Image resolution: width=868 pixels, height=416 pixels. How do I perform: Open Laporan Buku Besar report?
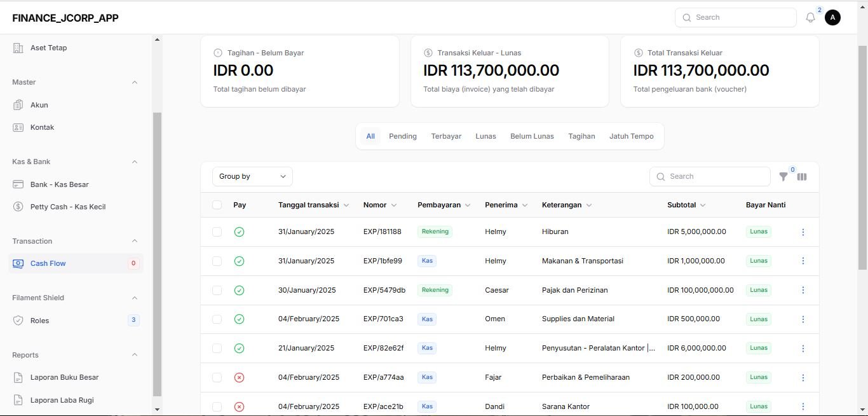64,377
